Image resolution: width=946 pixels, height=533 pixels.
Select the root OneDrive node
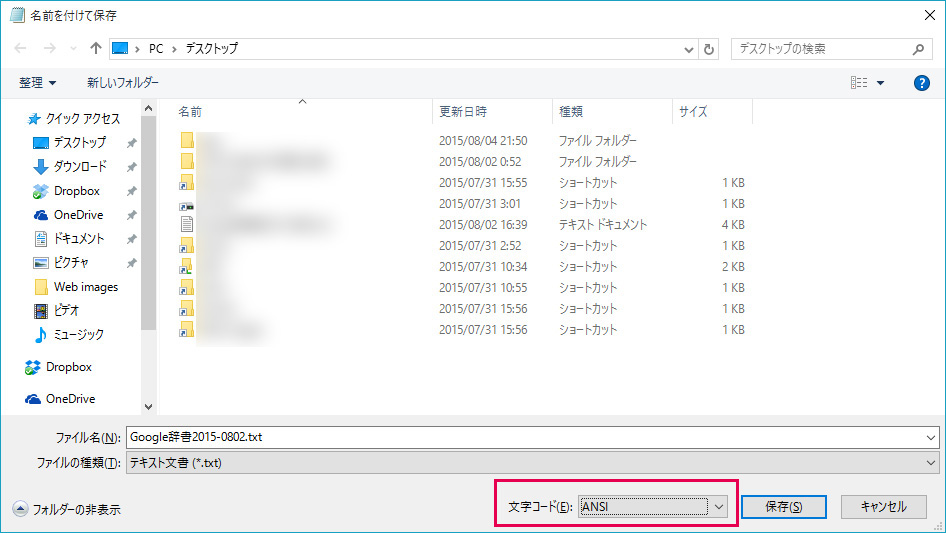(x=60, y=399)
